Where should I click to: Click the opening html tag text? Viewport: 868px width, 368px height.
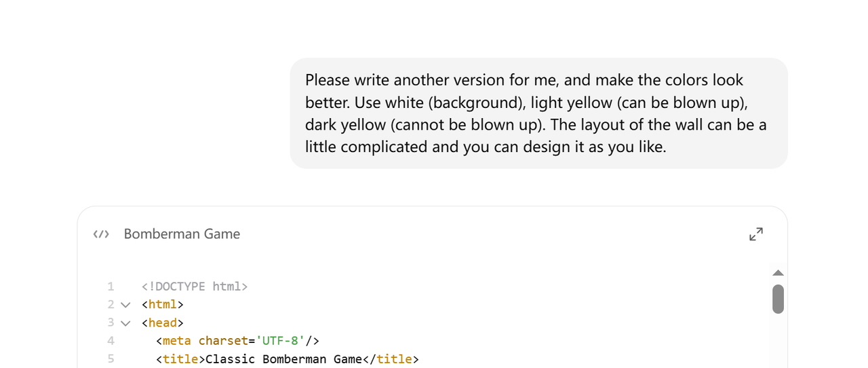pos(163,305)
